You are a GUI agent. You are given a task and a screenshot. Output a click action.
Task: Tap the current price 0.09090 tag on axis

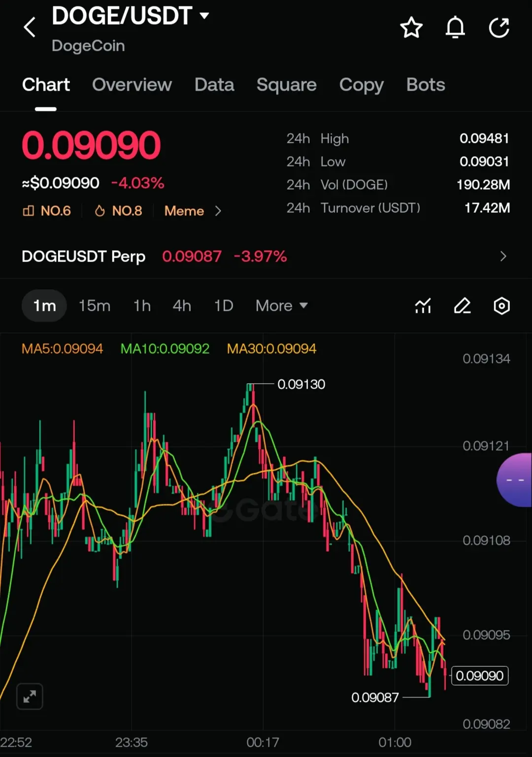click(480, 676)
